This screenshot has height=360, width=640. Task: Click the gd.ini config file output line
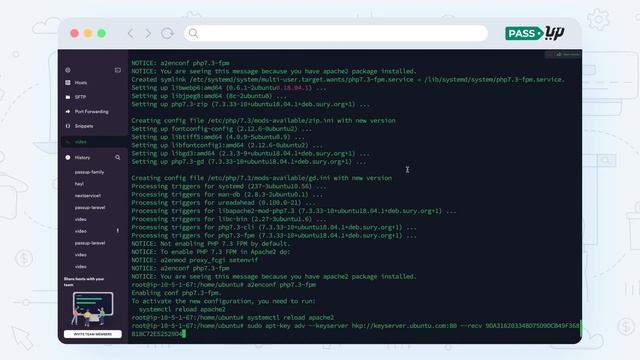click(262, 178)
